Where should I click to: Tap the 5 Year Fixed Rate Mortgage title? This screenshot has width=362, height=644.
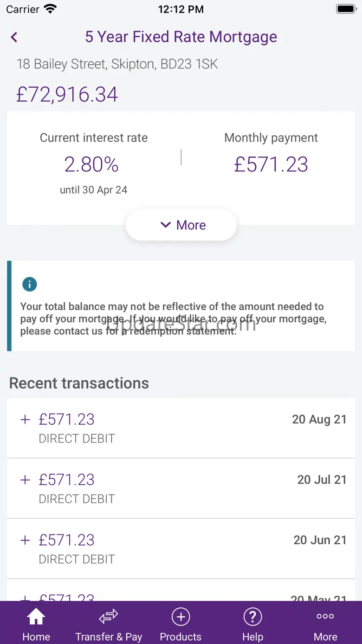181,37
